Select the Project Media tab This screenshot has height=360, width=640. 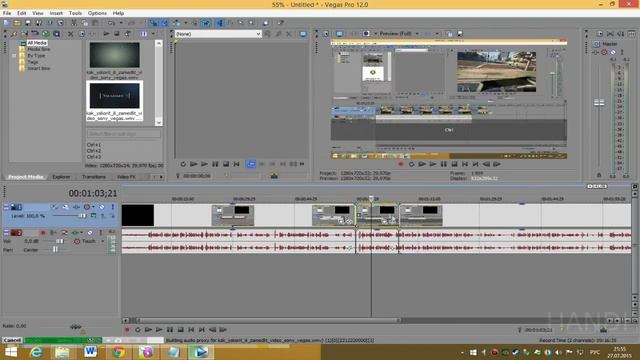[x=25, y=177]
